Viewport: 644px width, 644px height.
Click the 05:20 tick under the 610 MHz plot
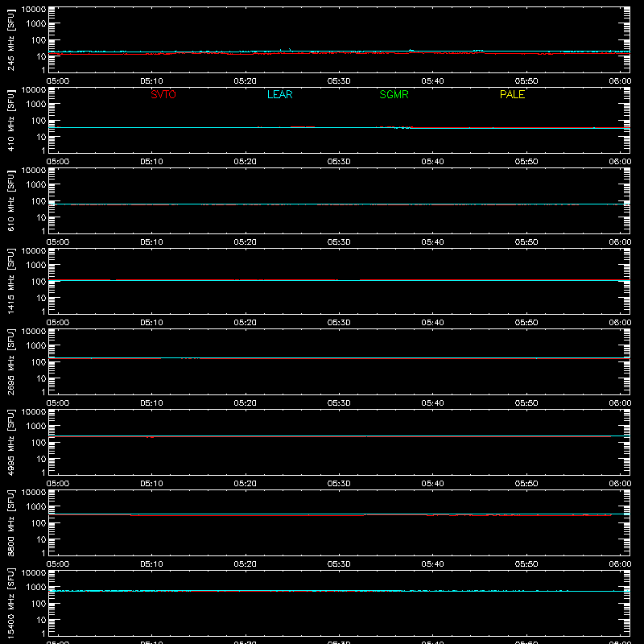coord(246,242)
